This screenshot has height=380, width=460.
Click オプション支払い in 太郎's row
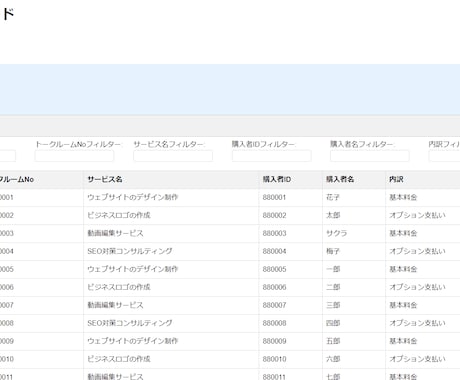(x=417, y=215)
